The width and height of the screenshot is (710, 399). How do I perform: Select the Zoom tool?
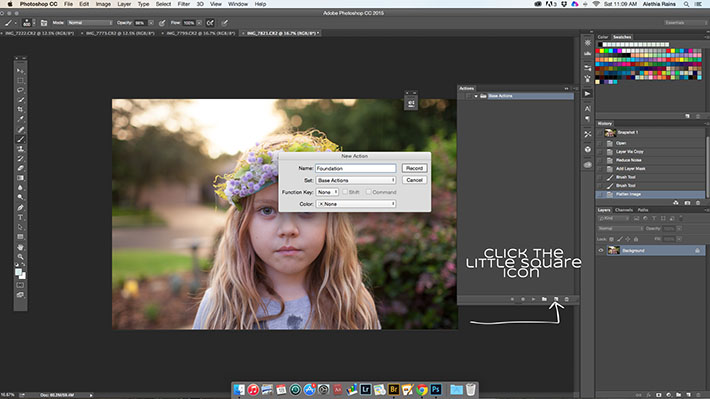pyautogui.click(x=20, y=256)
